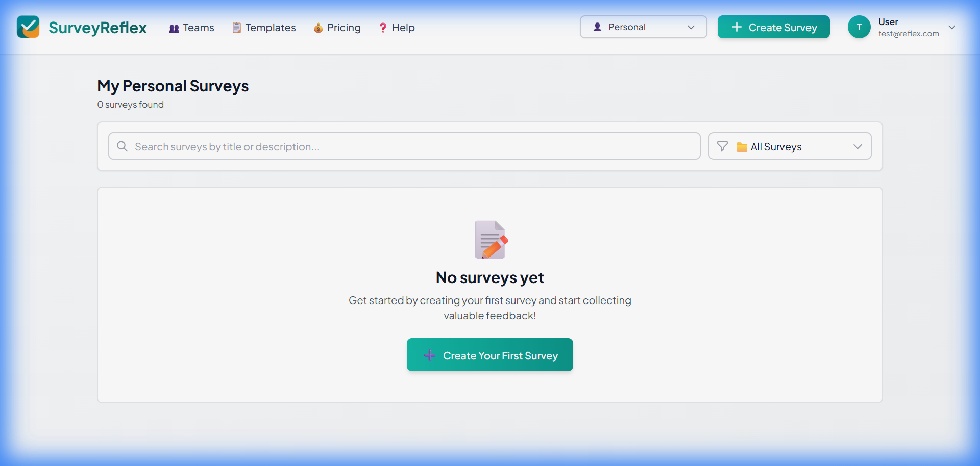Click the Templates clipboard icon

pyautogui.click(x=236, y=28)
